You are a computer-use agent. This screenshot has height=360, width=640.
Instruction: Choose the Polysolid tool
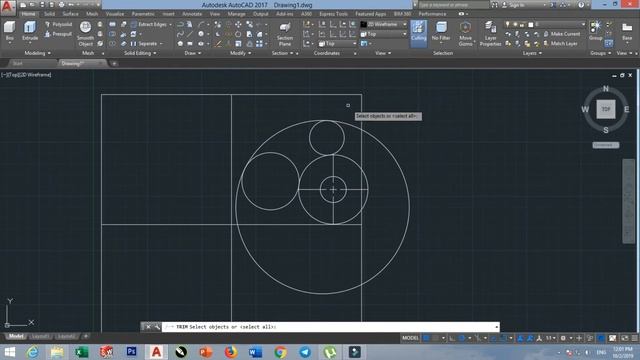pos(58,24)
